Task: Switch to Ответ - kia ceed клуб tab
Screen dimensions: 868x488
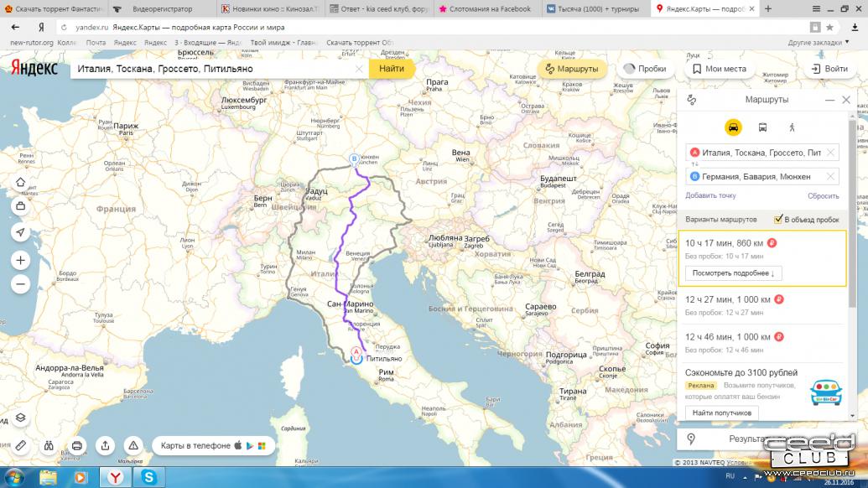Action: (378, 9)
